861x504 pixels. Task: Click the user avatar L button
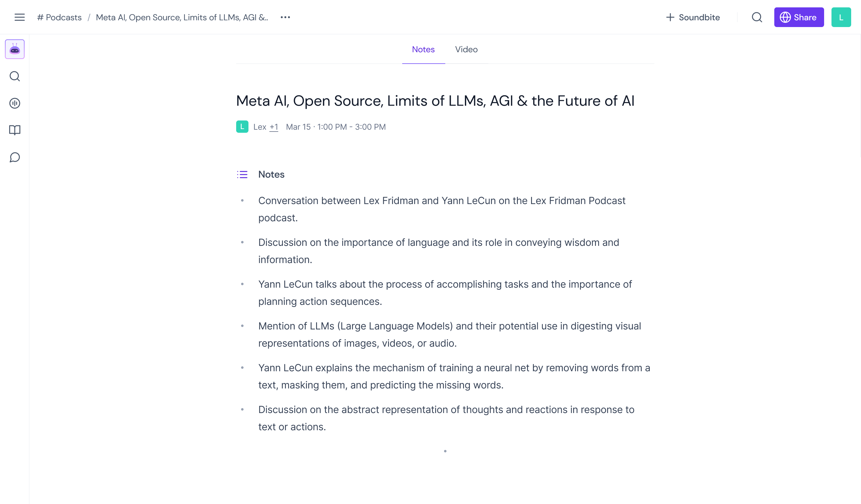(x=842, y=17)
